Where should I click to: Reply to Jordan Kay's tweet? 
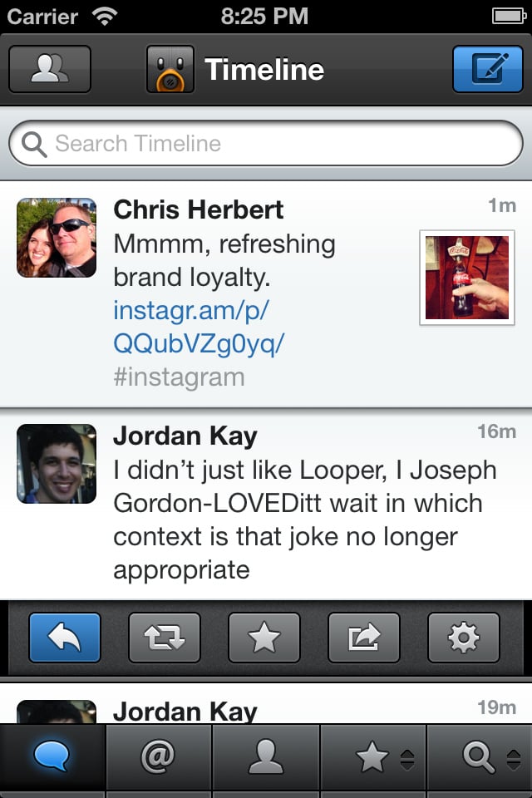click(x=65, y=638)
